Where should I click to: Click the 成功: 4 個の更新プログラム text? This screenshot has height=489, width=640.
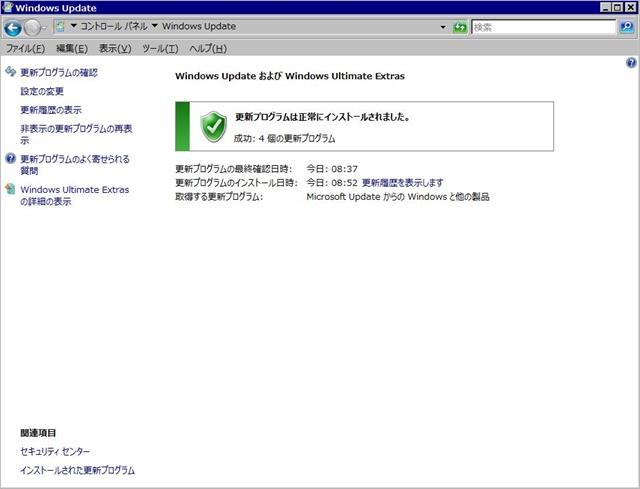284,138
